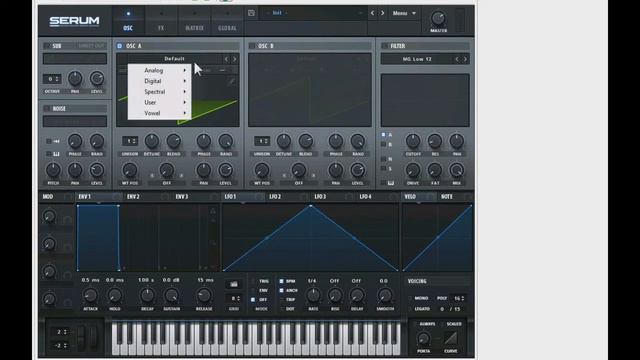
Task: Click the SUB OCTAVE stepper
Action: point(52,79)
